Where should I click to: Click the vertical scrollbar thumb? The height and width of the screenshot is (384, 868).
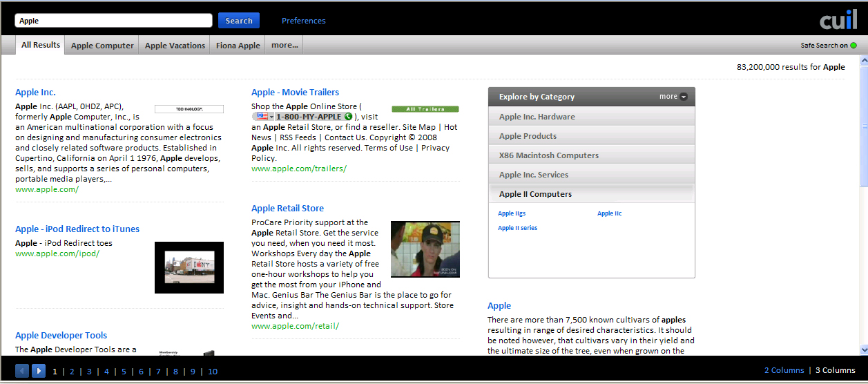(x=863, y=127)
